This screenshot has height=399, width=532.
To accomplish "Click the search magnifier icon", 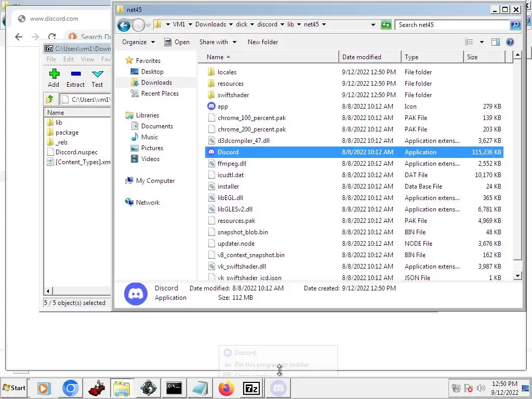I will click(x=515, y=25).
